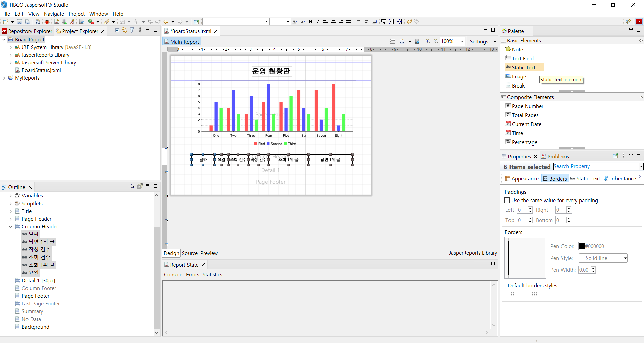Click the Increase font size icon
Image resolution: width=644 pixels, height=343 pixels.
pos(295,22)
